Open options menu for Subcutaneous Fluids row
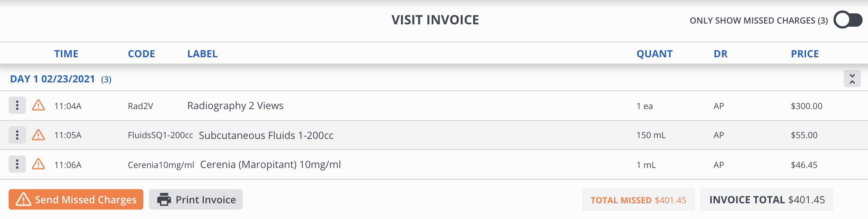The image size is (868, 219). [17, 135]
